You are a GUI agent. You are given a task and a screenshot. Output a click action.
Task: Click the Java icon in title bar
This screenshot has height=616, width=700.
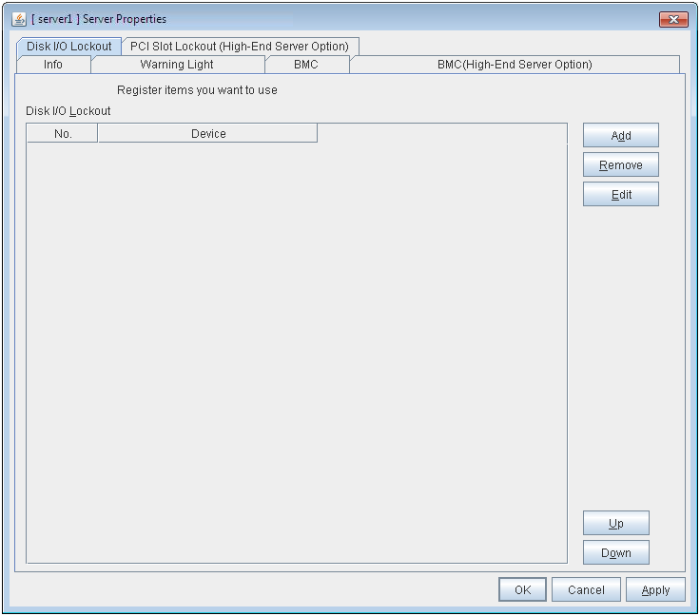click(19, 19)
